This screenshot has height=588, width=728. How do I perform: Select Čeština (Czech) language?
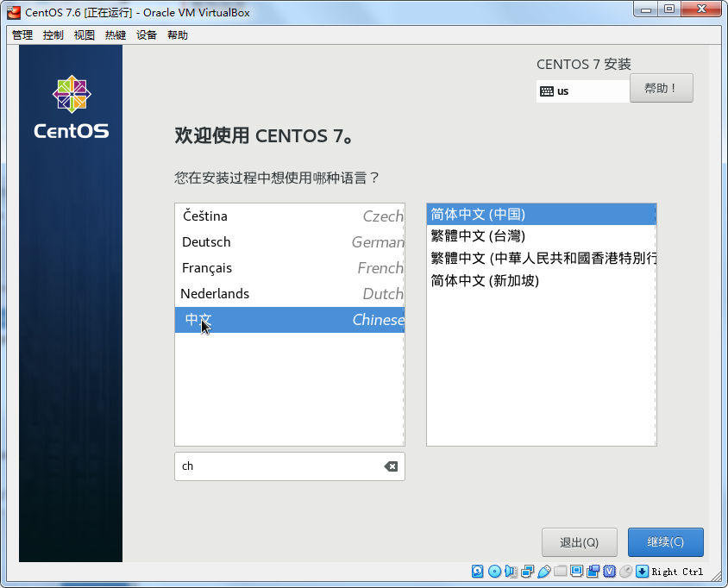pyautogui.click(x=290, y=216)
